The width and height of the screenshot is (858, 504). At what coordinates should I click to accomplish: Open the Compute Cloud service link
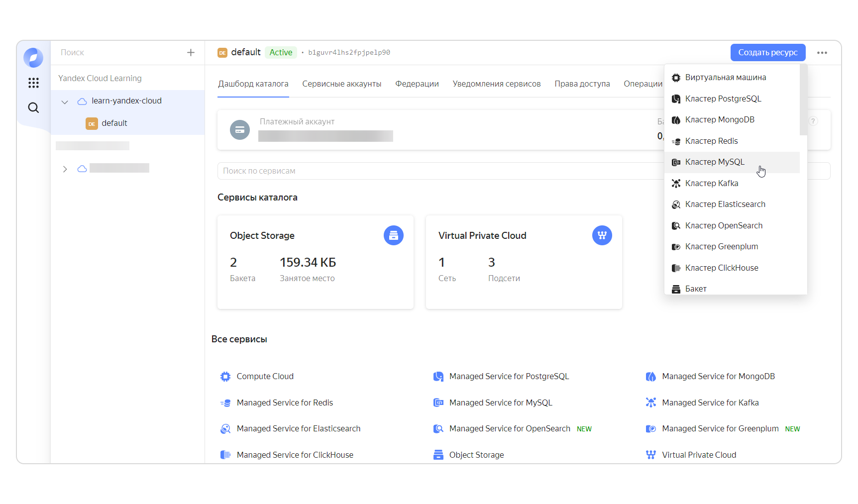(x=265, y=377)
